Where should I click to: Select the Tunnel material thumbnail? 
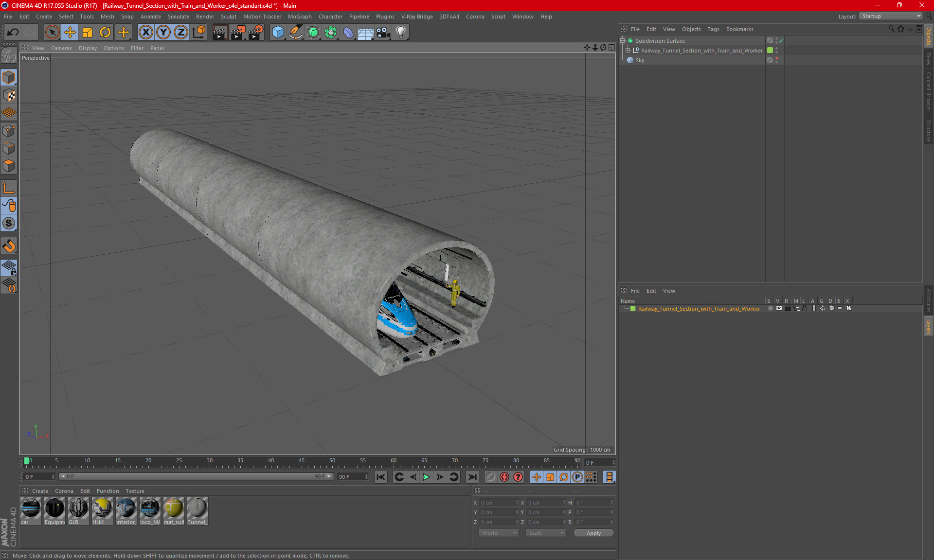[x=198, y=511]
